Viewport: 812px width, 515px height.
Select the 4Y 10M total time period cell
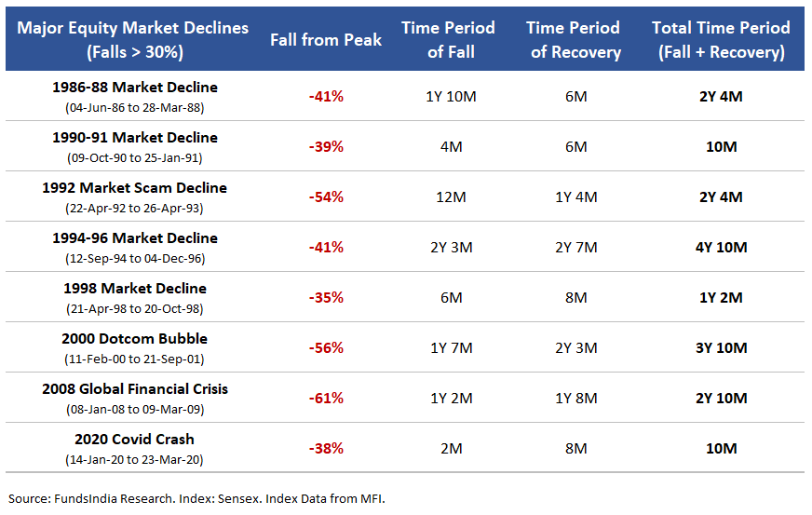click(721, 247)
